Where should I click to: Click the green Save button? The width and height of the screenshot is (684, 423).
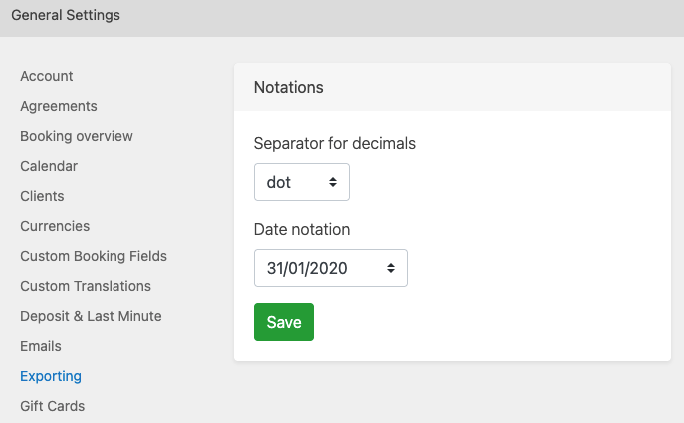(x=284, y=322)
